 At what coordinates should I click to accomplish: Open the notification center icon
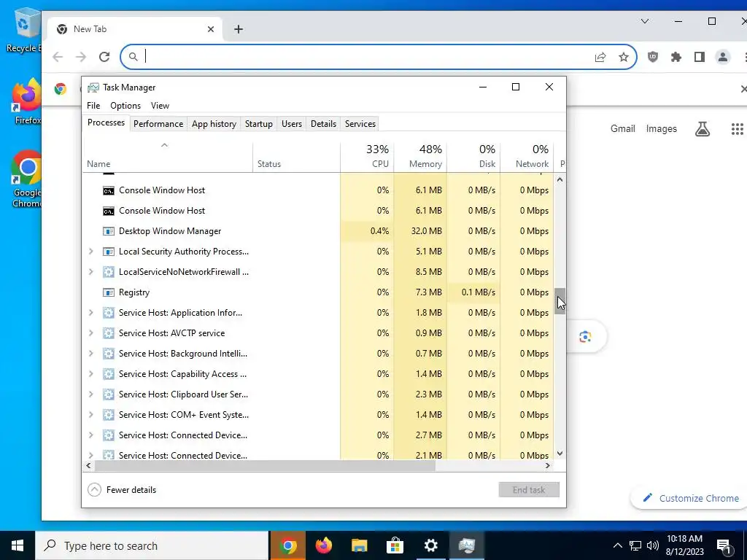point(724,545)
